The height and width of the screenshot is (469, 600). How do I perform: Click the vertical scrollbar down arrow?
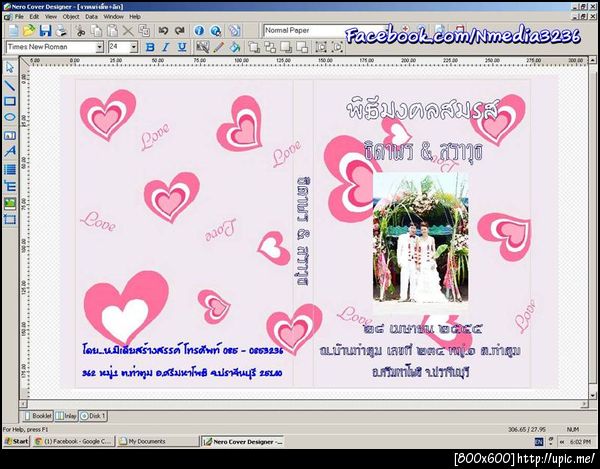pos(592,396)
